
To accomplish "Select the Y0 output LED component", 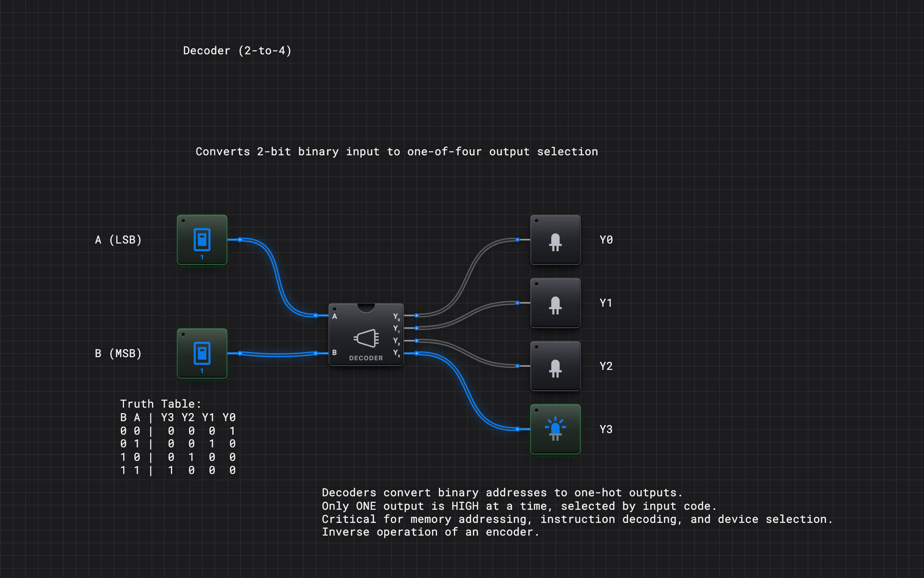I will [x=555, y=240].
